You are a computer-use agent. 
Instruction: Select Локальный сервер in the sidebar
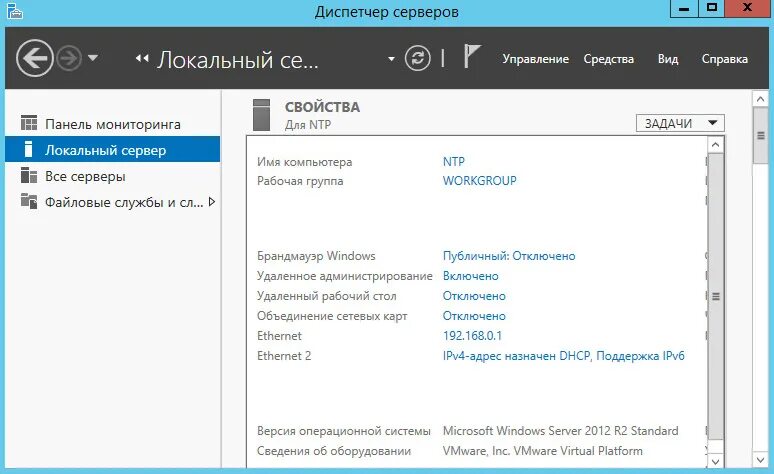[113, 150]
